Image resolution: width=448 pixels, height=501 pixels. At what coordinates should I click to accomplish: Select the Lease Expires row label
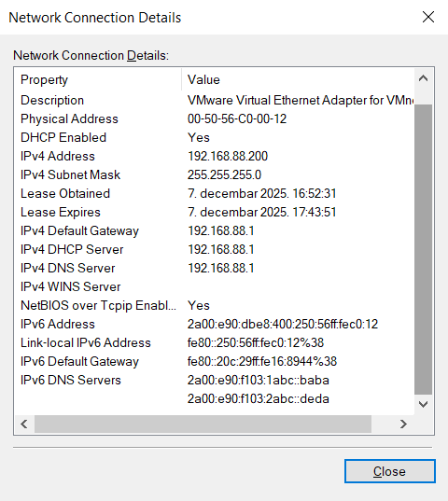[61, 212]
